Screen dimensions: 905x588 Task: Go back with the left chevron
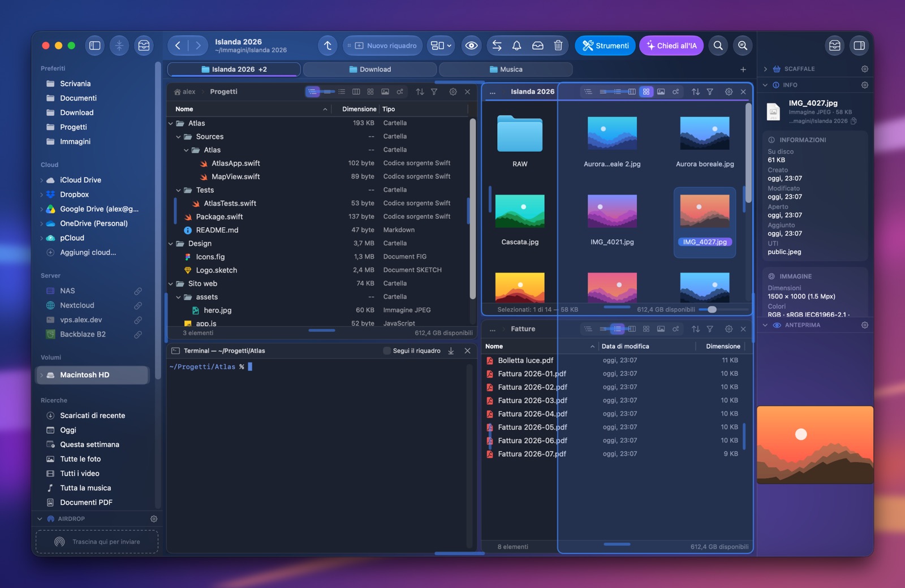pyautogui.click(x=178, y=46)
